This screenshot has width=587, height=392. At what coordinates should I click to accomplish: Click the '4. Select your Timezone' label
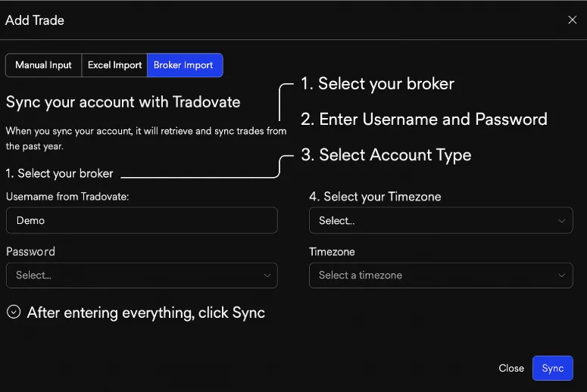375,197
